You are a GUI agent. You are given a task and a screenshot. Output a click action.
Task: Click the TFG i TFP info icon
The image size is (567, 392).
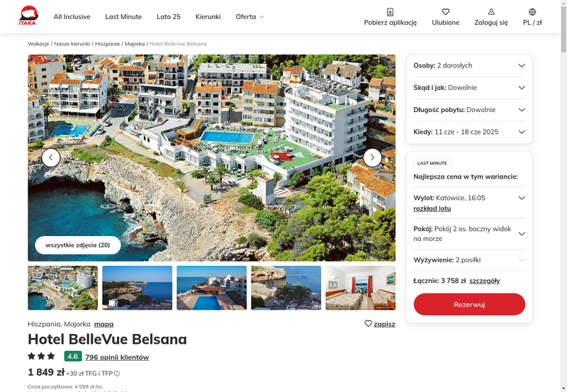(x=117, y=374)
